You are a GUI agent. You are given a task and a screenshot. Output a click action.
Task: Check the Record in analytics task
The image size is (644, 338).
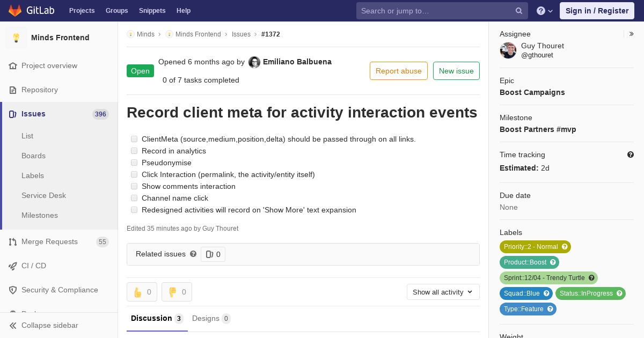(x=134, y=151)
